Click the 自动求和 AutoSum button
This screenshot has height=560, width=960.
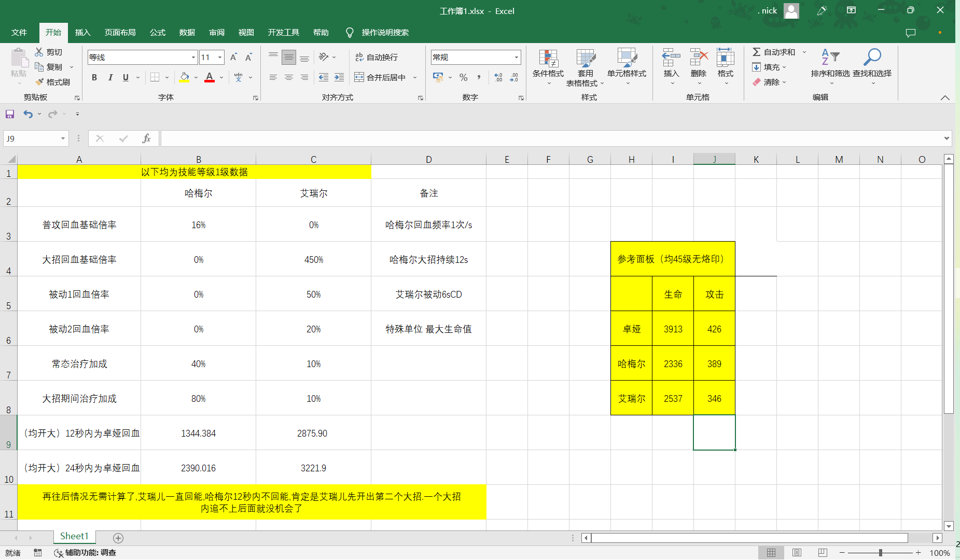pos(773,52)
